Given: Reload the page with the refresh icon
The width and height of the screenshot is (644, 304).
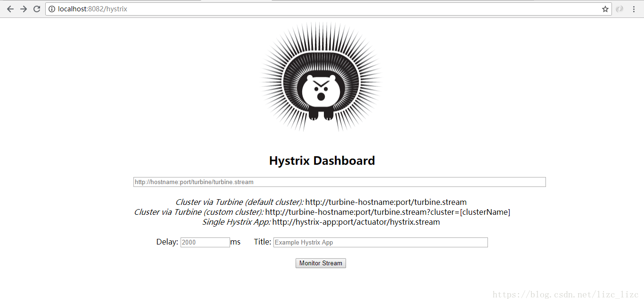Looking at the screenshot, I should coord(37,9).
